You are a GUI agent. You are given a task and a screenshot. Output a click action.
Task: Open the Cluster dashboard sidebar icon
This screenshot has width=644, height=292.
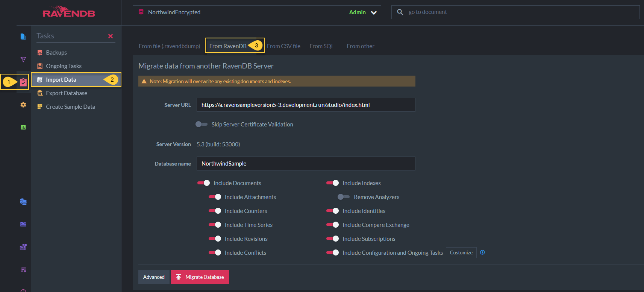(x=23, y=247)
